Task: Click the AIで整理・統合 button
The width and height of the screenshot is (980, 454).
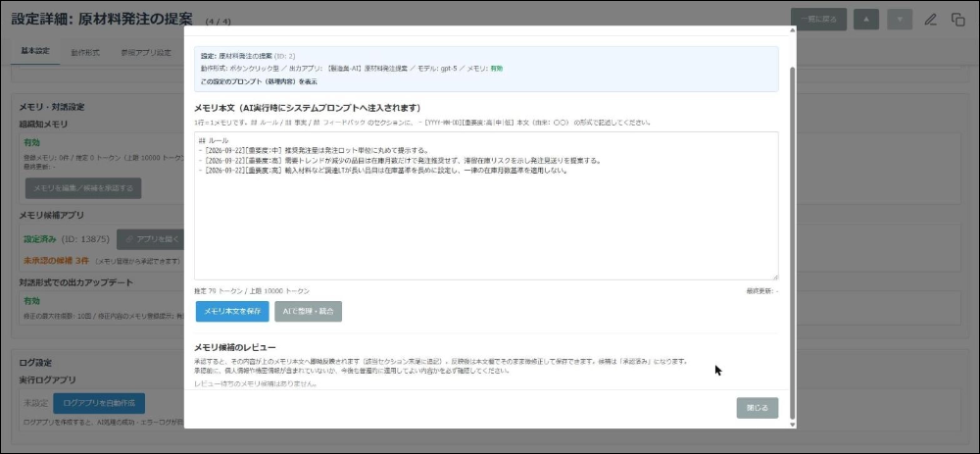Action: pos(308,312)
